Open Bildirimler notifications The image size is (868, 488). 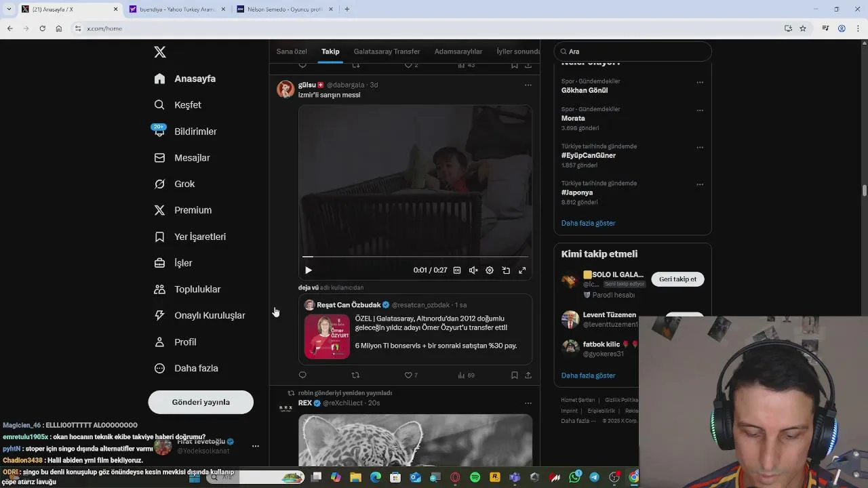coord(185,131)
